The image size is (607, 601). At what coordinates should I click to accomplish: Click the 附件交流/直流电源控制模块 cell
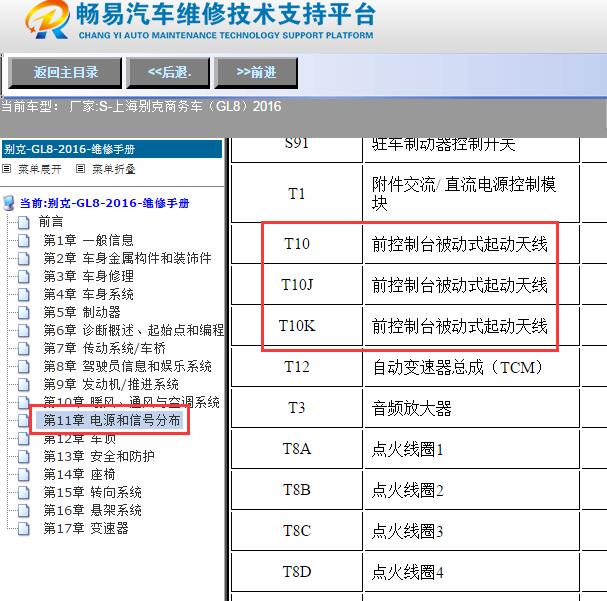pyautogui.click(x=472, y=193)
